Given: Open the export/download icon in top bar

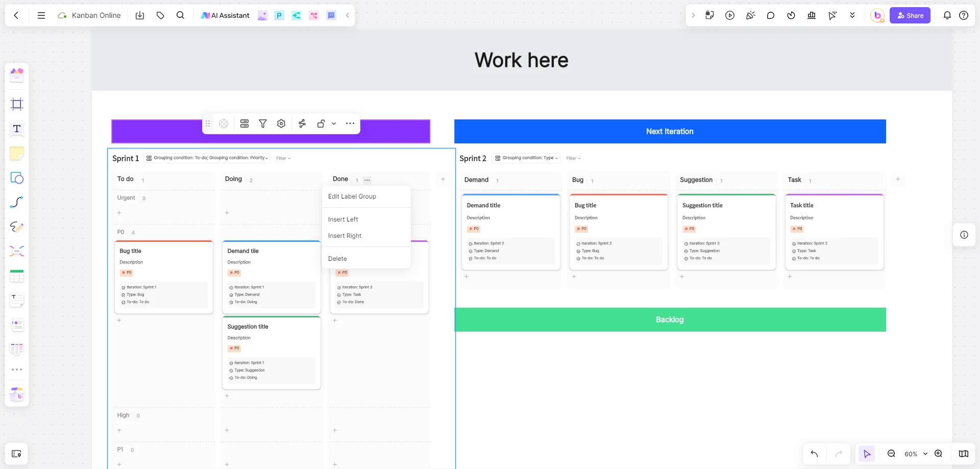Looking at the screenshot, I should (x=140, y=15).
